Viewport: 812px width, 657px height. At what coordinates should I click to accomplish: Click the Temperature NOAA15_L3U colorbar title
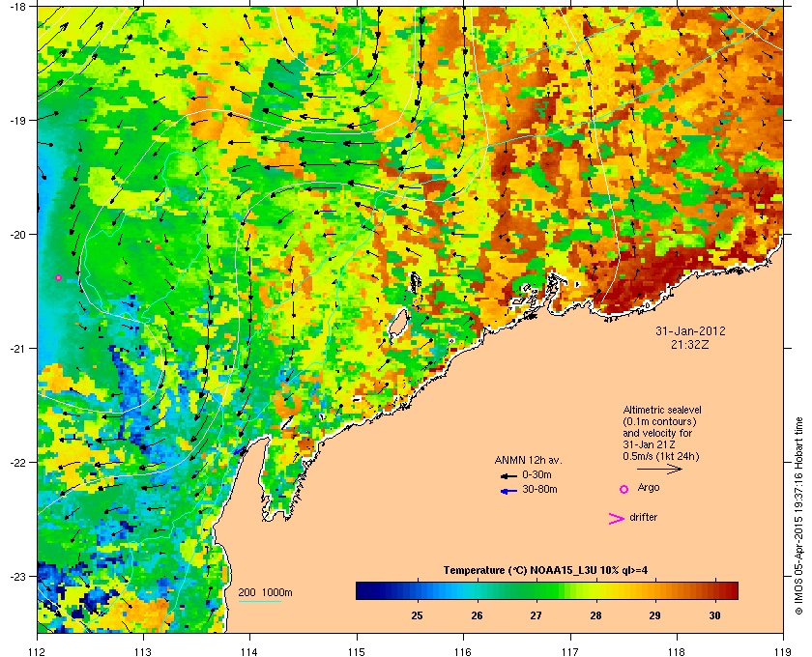545,570
